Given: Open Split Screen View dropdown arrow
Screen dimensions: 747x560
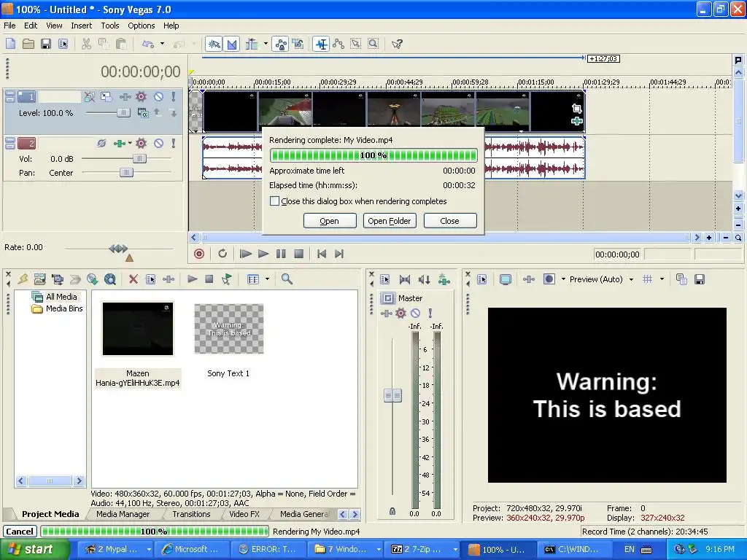Looking at the screenshot, I should coord(563,279).
